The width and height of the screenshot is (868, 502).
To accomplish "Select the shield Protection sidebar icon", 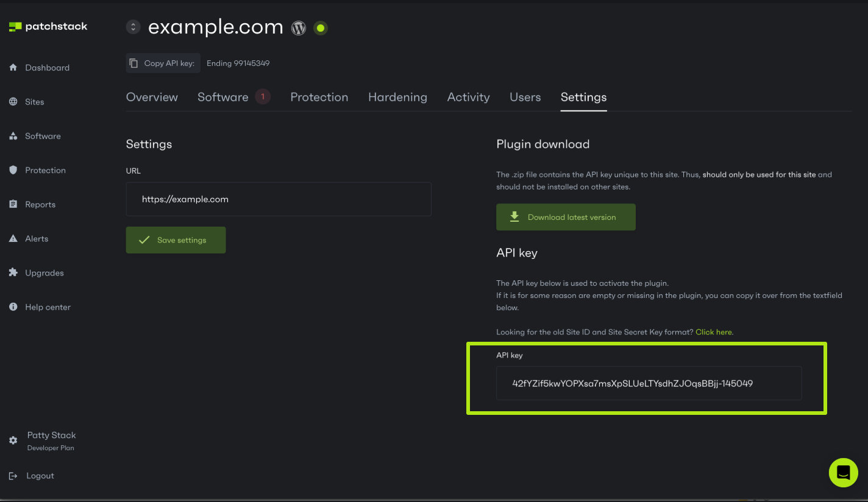I will 13,170.
